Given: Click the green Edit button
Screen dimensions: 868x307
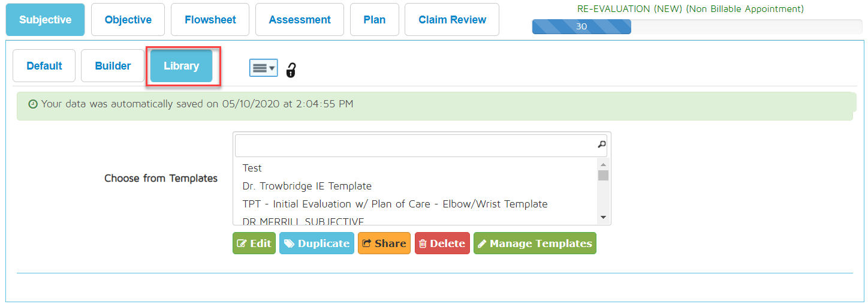Looking at the screenshot, I should pos(254,243).
